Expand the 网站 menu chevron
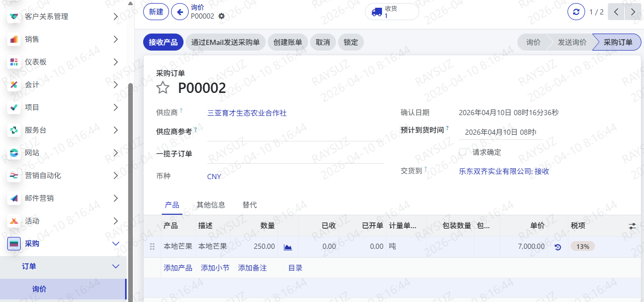The height and width of the screenshot is (302, 644). point(115,153)
